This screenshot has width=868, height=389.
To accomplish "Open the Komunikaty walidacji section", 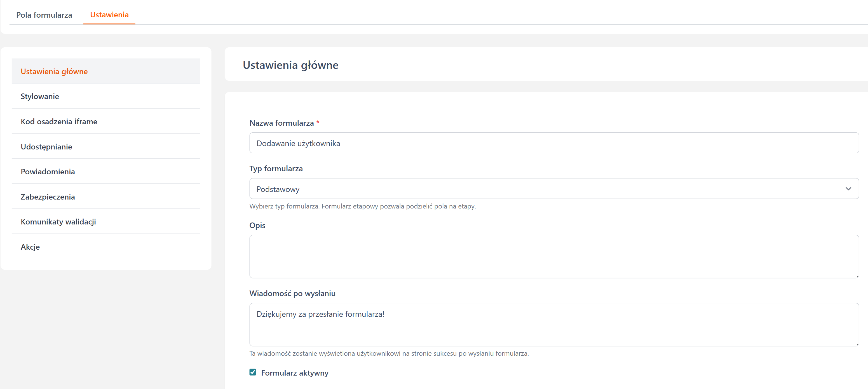I will pyautogui.click(x=58, y=222).
